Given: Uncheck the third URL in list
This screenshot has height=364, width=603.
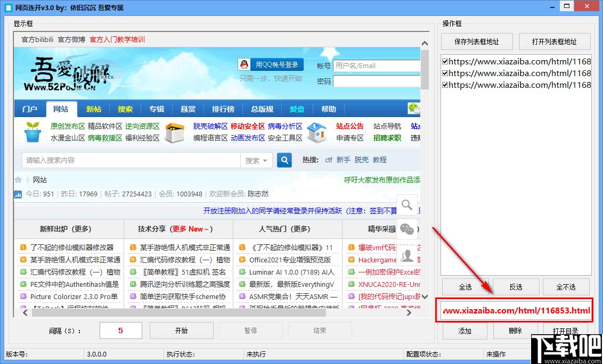Looking at the screenshot, I should click(x=445, y=85).
